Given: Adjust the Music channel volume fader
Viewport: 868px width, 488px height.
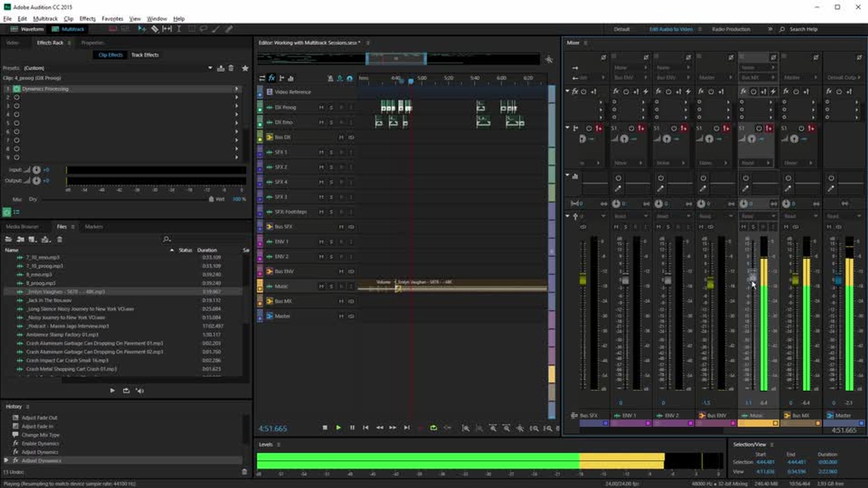Looking at the screenshot, I should point(752,277).
